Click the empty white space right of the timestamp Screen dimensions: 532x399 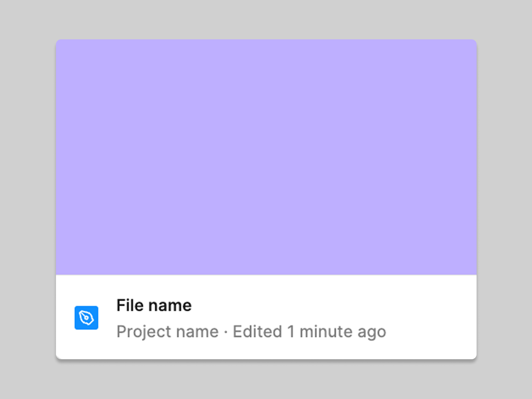click(429, 331)
